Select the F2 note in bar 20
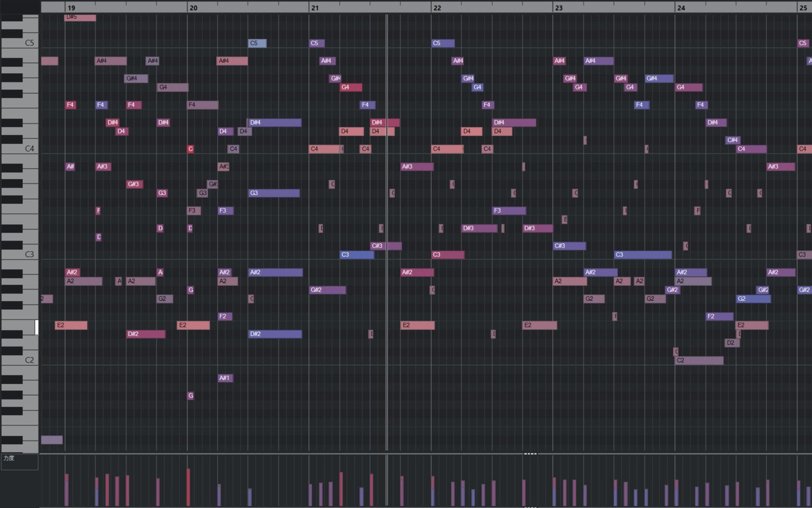The image size is (812, 508). [x=225, y=316]
